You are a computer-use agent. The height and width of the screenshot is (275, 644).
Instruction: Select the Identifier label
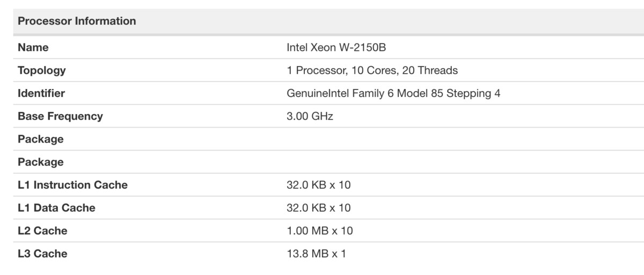click(41, 93)
